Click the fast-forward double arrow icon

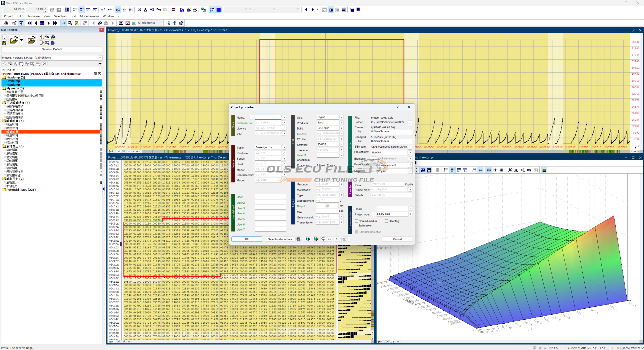click(55, 23)
